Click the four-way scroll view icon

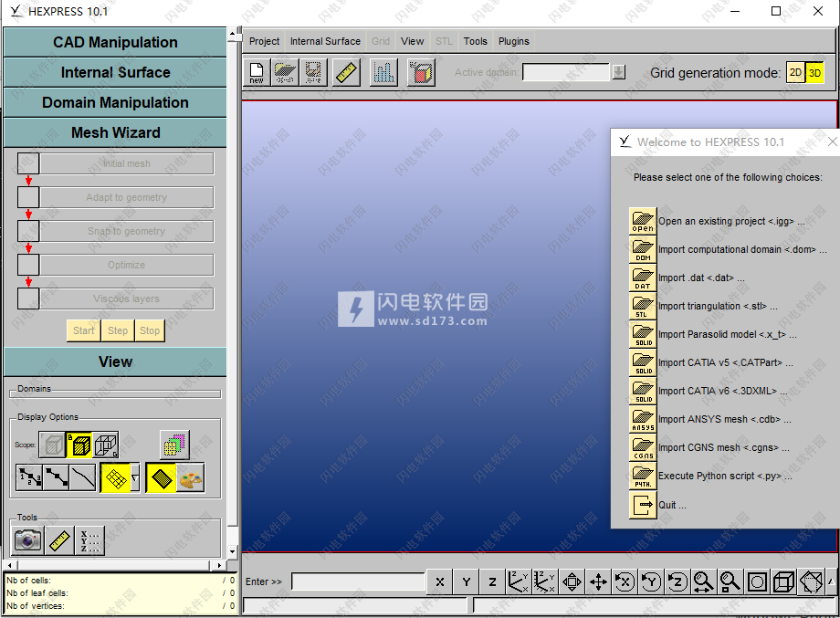coord(572,581)
